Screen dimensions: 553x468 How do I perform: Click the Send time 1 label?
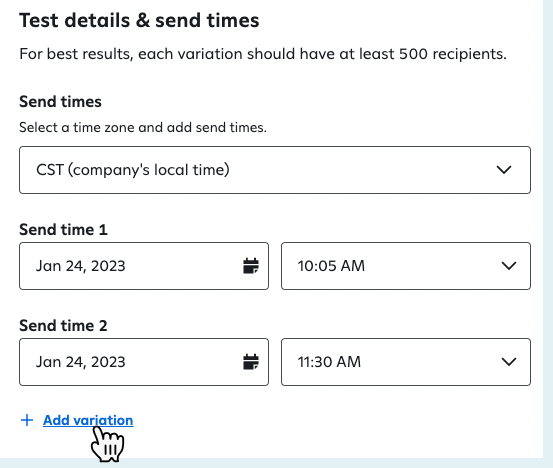tap(63, 230)
